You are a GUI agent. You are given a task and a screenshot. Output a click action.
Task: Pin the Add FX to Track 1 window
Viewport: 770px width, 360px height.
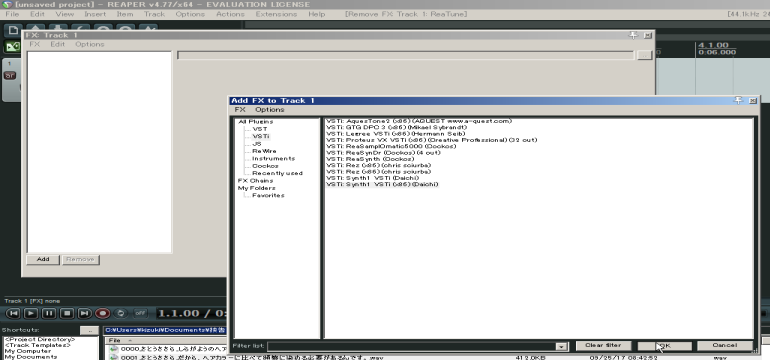[x=739, y=100]
